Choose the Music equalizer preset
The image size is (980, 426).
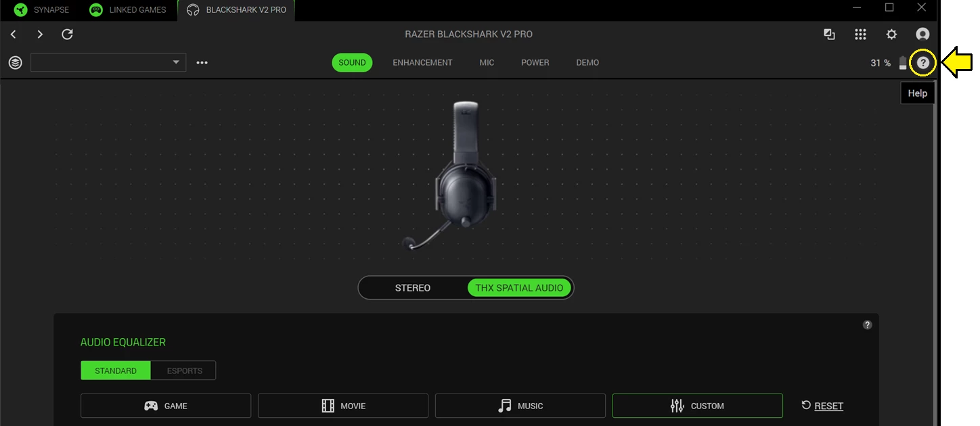coord(520,406)
